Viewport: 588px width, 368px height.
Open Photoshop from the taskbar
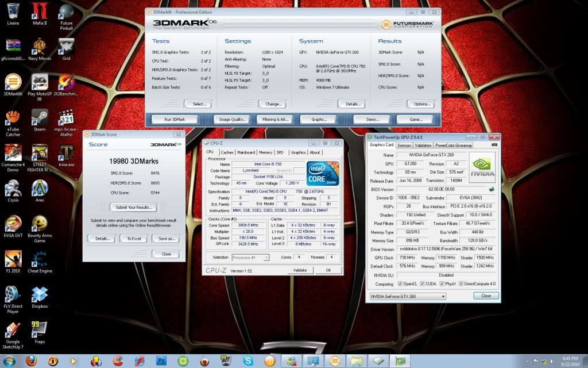tap(161, 361)
